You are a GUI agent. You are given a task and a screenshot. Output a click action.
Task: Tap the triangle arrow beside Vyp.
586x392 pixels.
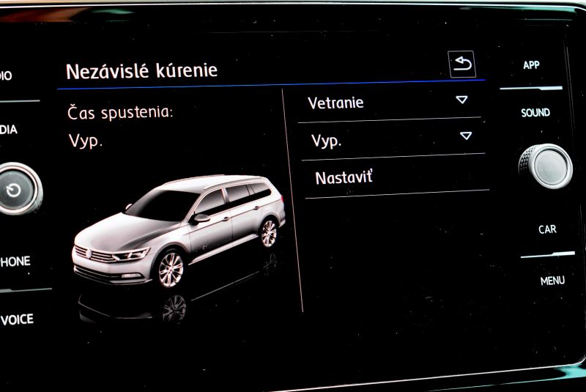tap(466, 136)
